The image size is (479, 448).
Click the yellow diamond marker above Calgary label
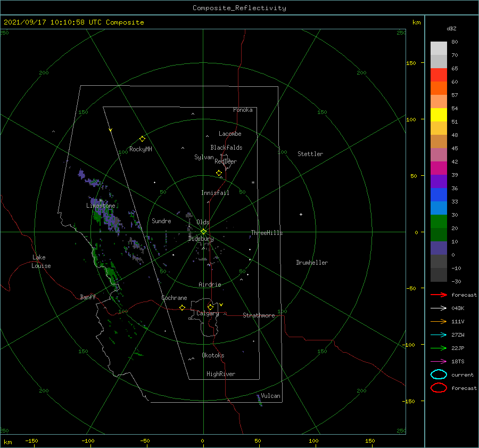click(210, 307)
